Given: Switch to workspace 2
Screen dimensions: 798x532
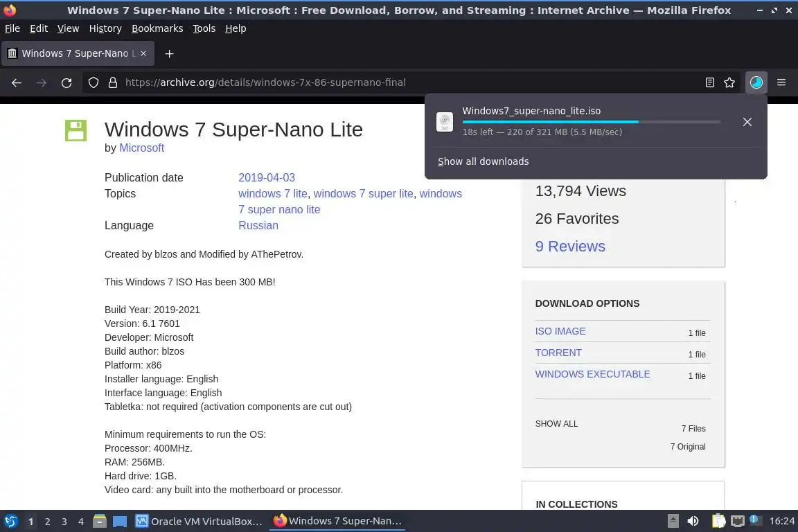Looking at the screenshot, I should coord(47,522).
